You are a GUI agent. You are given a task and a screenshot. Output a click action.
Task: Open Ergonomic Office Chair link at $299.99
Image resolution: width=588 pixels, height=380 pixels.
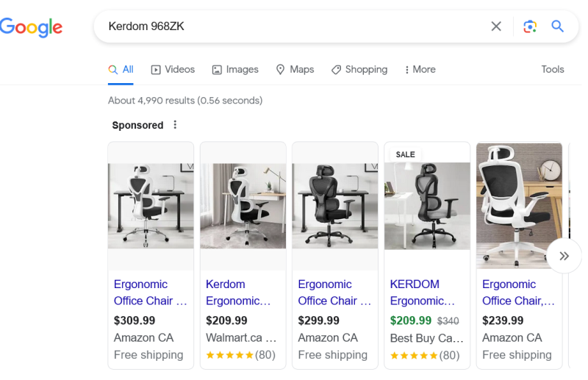click(x=334, y=293)
